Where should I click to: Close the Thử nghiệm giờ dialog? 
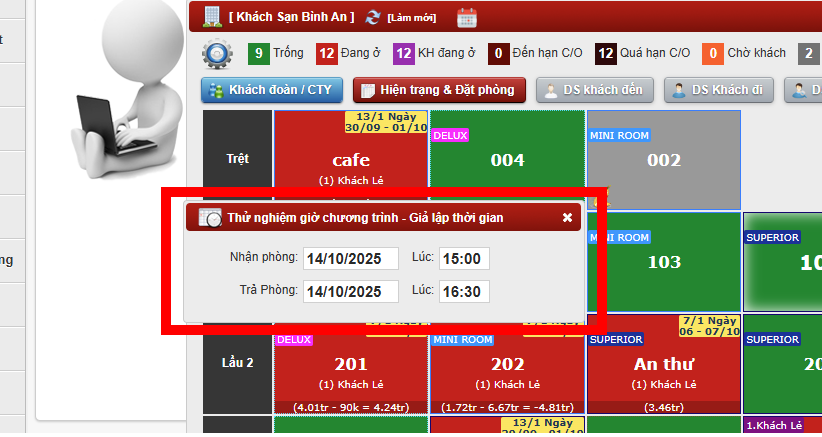(567, 217)
